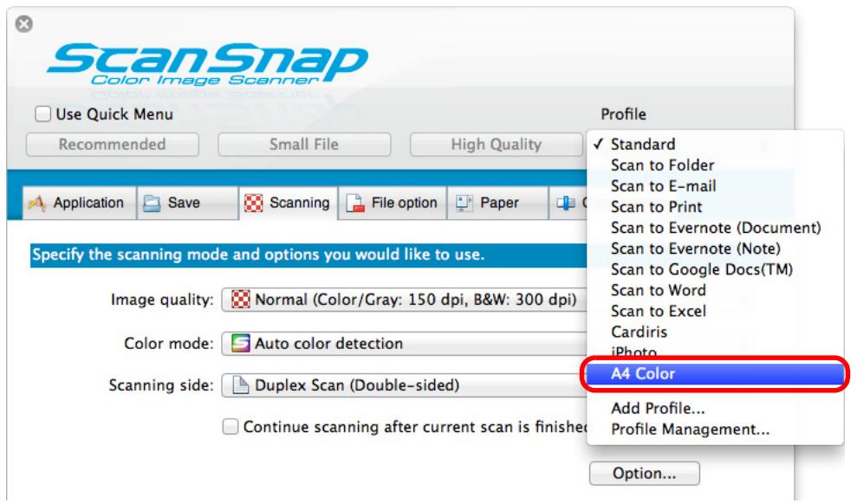Open the Image quality dropdown
The height and width of the screenshot is (504, 857).
405,300
